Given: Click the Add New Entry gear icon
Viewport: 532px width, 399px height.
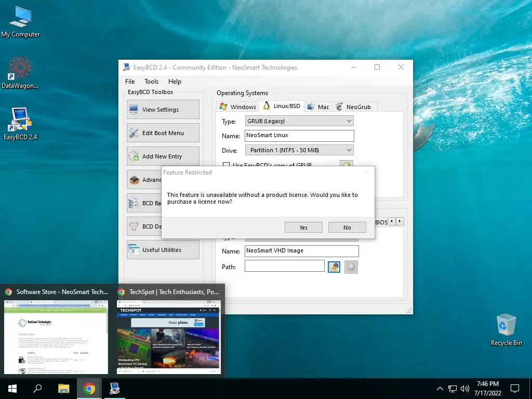Looking at the screenshot, I should point(134,156).
